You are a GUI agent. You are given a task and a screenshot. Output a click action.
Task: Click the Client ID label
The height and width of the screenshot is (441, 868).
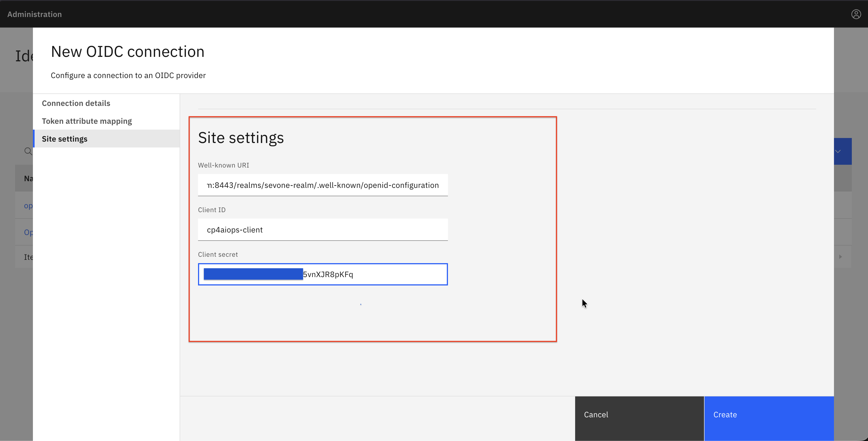(212, 210)
